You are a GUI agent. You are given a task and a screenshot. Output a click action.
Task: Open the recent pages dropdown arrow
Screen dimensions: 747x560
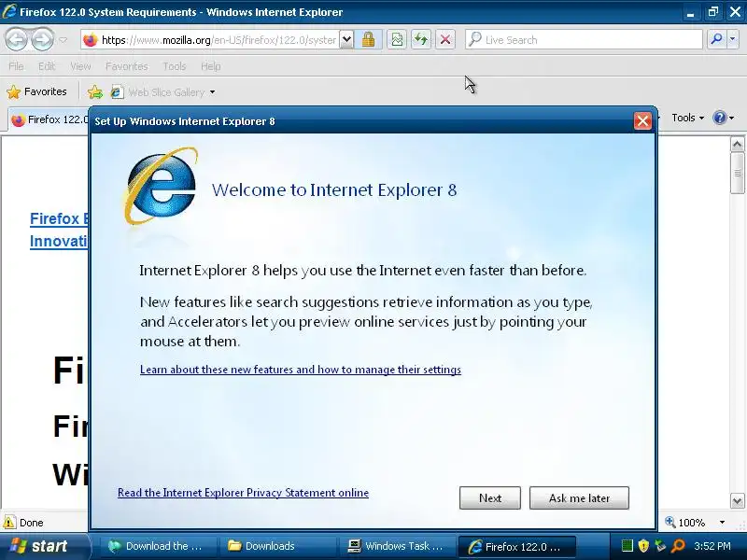(63, 40)
